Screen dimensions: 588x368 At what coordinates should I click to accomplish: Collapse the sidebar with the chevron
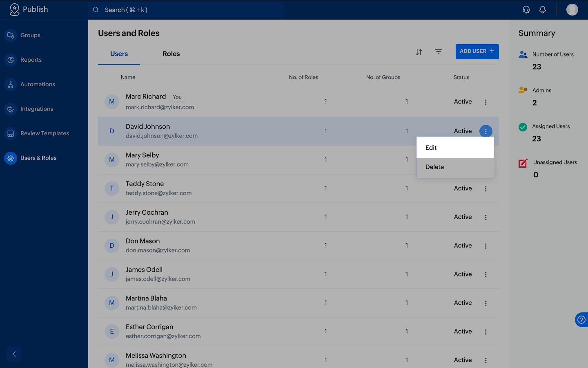[x=14, y=354]
